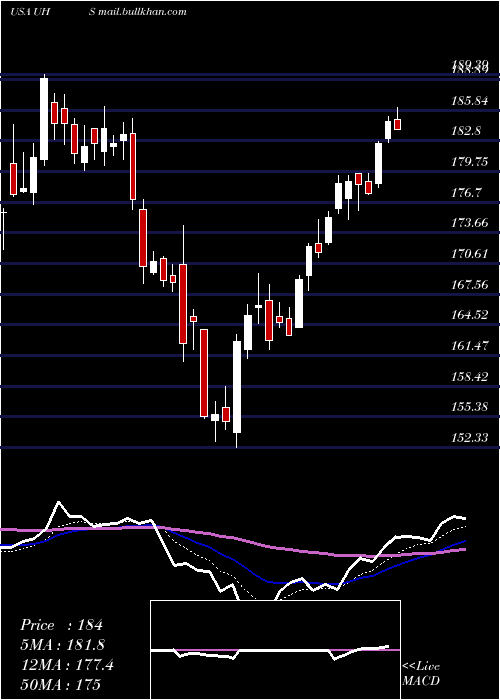Click the 158.42 price level label

click(x=469, y=376)
